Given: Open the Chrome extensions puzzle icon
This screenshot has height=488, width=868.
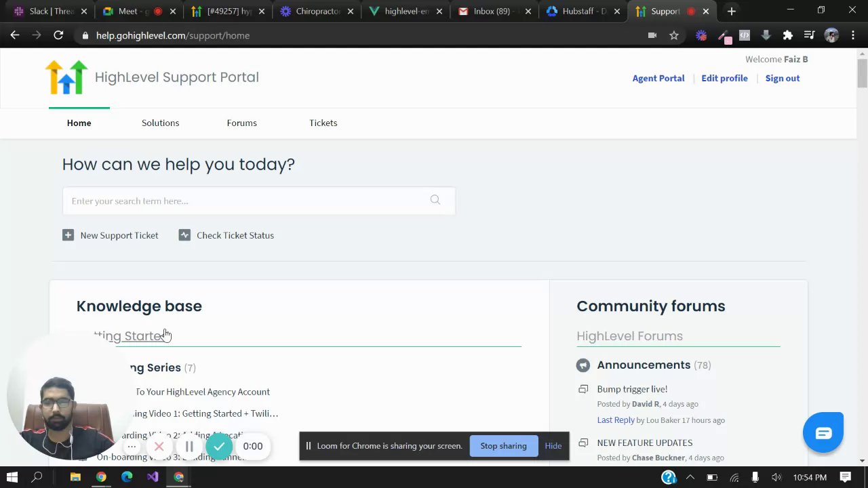Looking at the screenshot, I should click(788, 35).
